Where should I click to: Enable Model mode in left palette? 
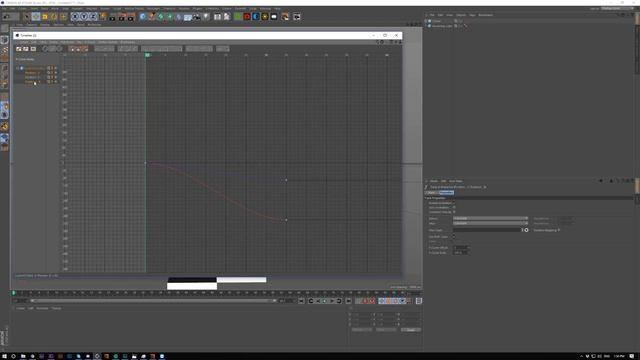click(x=4, y=40)
